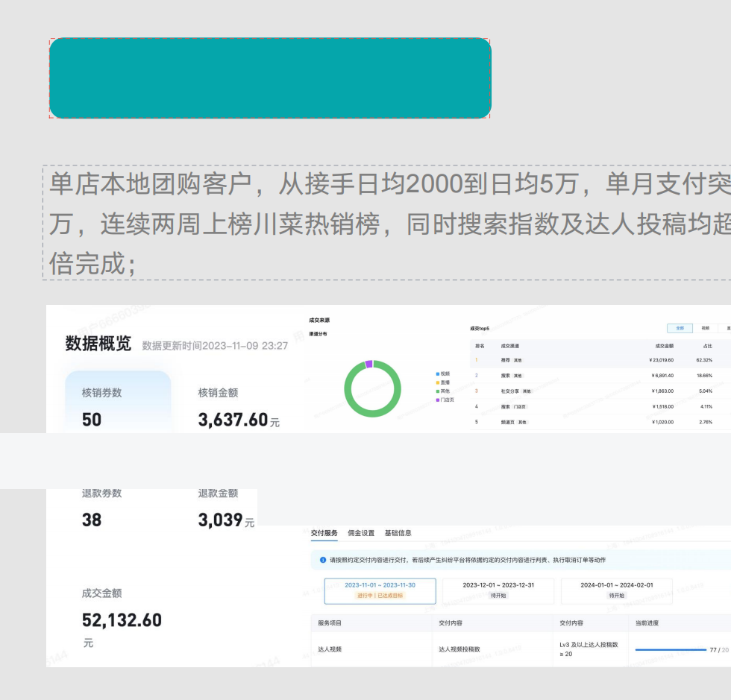Image resolution: width=731 pixels, height=700 pixels.
Task: Click the yellow 直播 legend marker
Action: pyautogui.click(x=438, y=382)
